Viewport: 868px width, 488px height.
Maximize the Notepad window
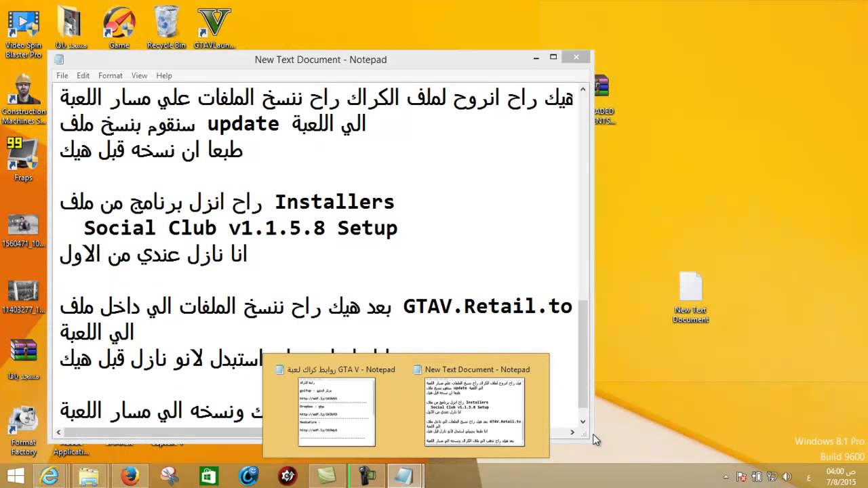(x=553, y=58)
